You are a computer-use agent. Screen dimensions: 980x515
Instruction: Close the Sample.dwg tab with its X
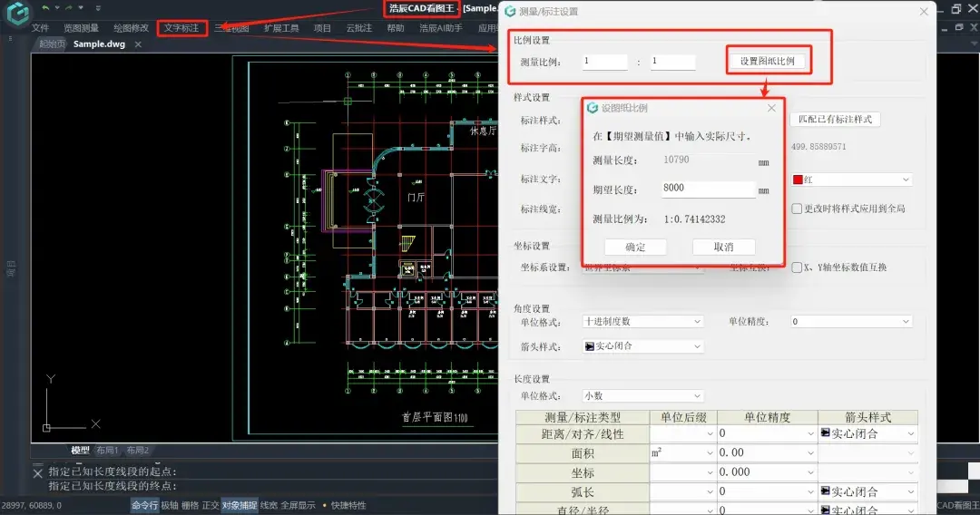(x=138, y=44)
